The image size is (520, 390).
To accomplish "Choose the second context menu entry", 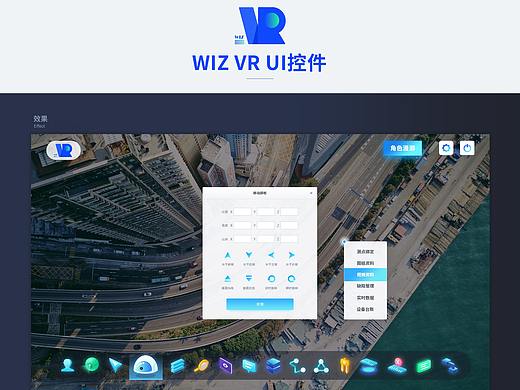I will click(365, 263).
